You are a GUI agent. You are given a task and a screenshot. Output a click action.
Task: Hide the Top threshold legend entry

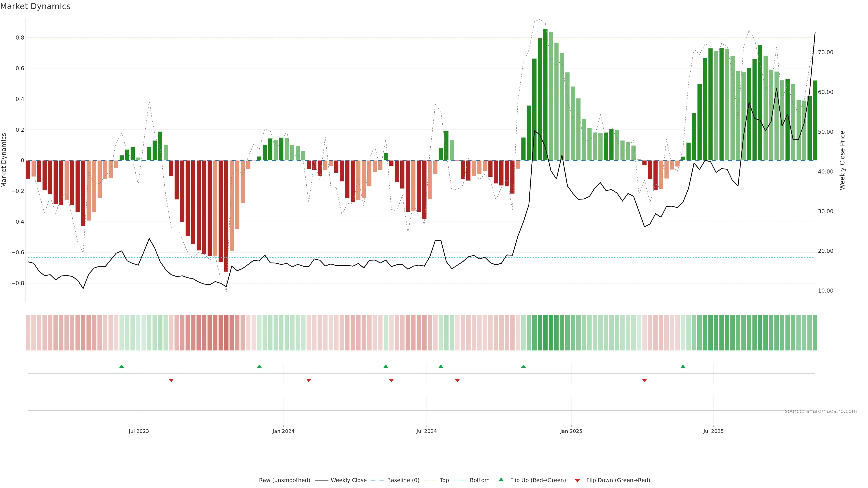click(x=444, y=480)
